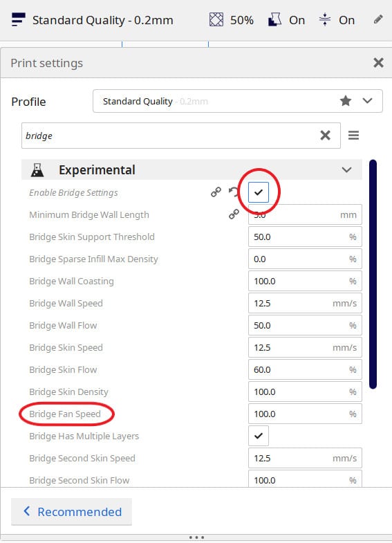The width and height of the screenshot is (392, 543).
Task: Clear the bridge search text
Action: [325, 135]
